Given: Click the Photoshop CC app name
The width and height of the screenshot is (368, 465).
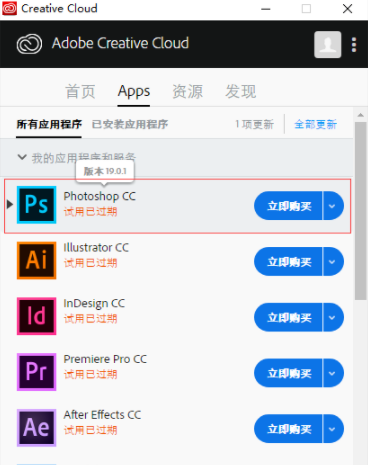Looking at the screenshot, I should point(100,196).
